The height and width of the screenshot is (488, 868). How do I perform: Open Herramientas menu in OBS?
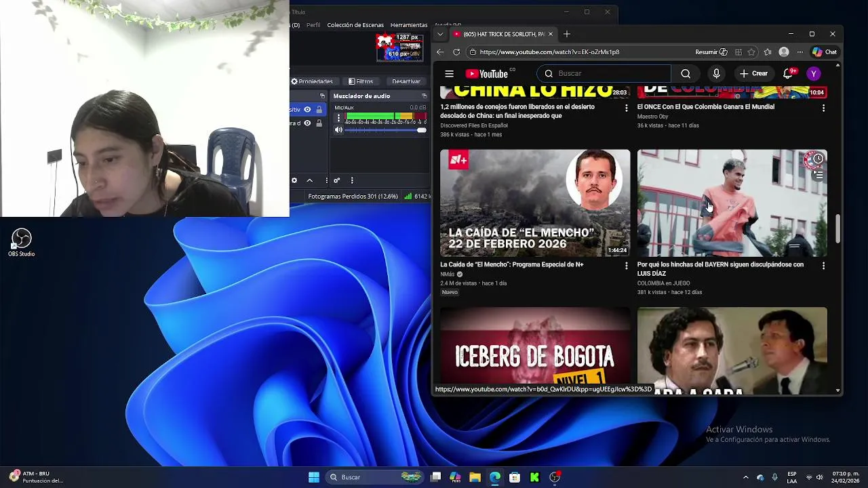[409, 25]
